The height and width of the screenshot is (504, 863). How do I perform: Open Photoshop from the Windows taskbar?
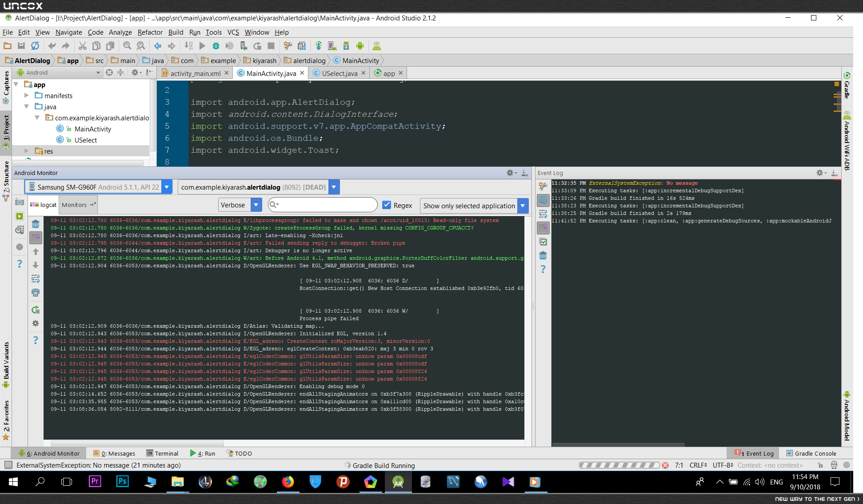(x=122, y=482)
